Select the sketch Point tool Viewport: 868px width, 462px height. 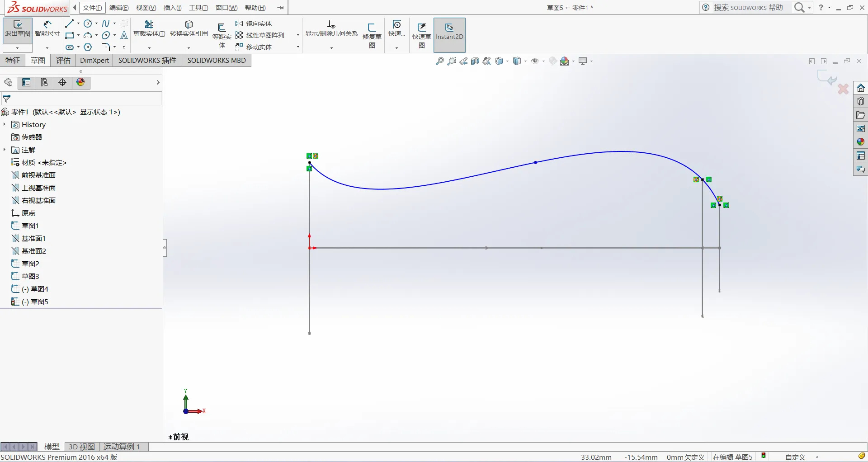point(124,47)
